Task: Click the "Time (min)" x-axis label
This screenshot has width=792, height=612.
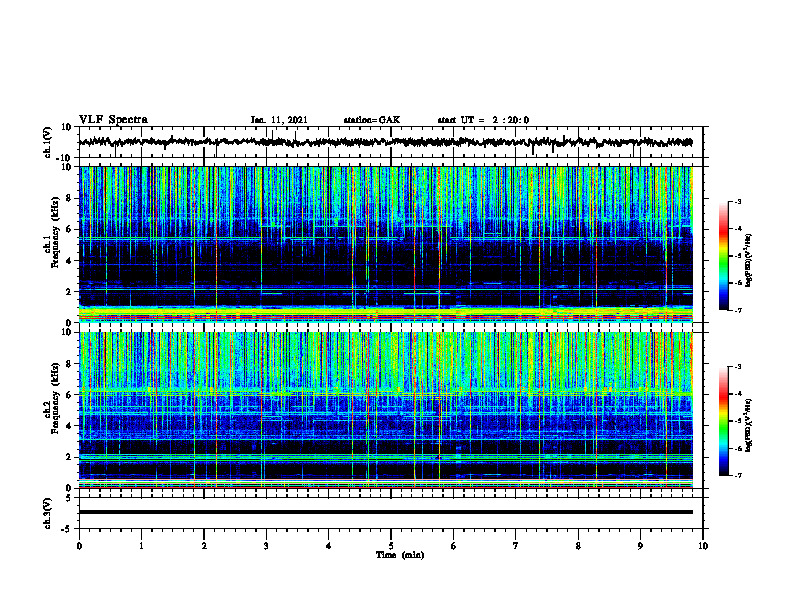Action: 400,555
